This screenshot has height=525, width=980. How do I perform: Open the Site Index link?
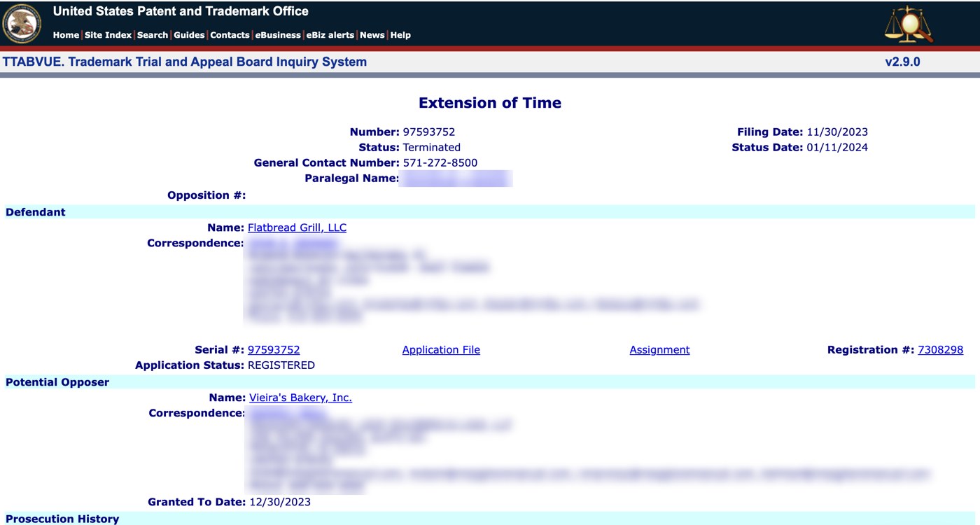(x=108, y=35)
